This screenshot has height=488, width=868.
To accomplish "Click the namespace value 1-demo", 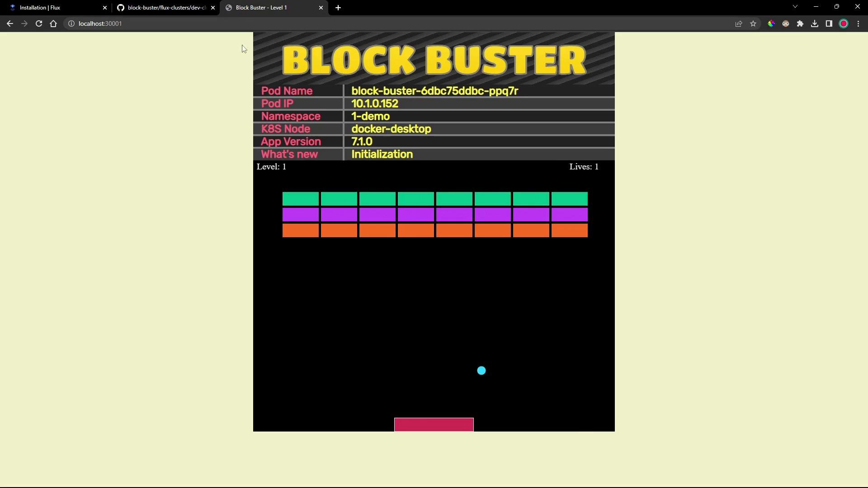I will tap(370, 116).
